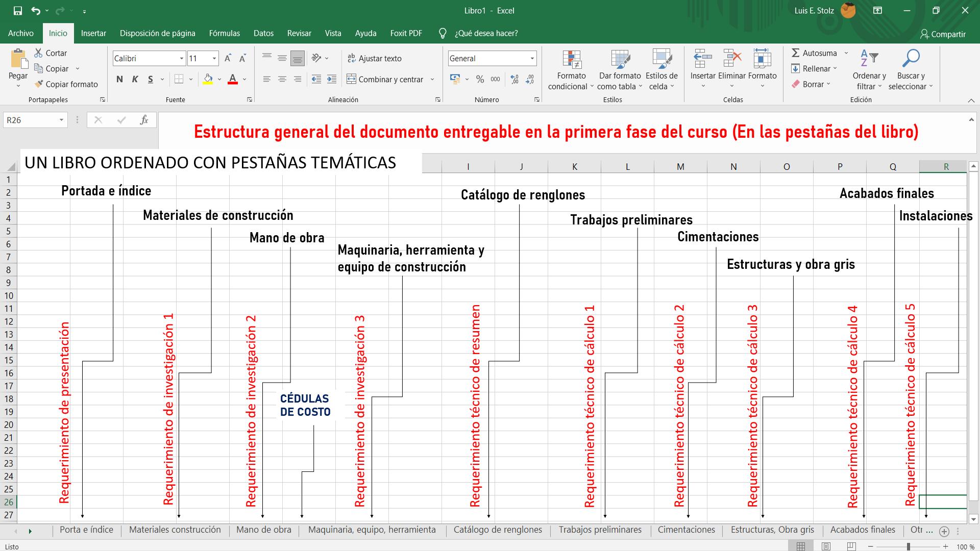980x551 pixels.
Task: Click Combinar y centrar button
Action: pyautogui.click(x=385, y=79)
